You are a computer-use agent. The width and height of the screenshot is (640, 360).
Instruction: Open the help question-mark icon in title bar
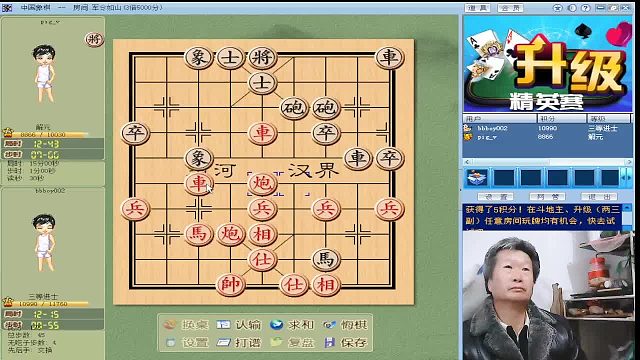coord(585,8)
